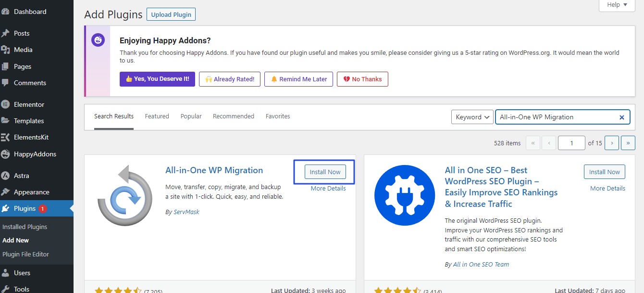This screenshot has height=293, width=644.
Task: Expand the Keyword search type dropdown
Action: [x=472, y=117]
